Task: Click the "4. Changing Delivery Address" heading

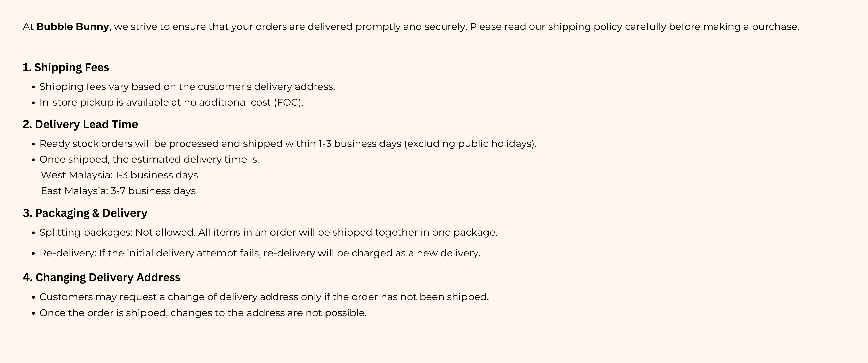Action: 101,277
